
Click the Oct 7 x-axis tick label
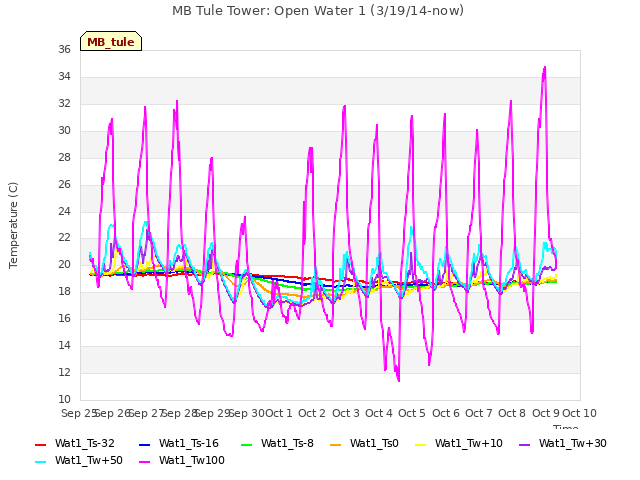pos(479,413)
